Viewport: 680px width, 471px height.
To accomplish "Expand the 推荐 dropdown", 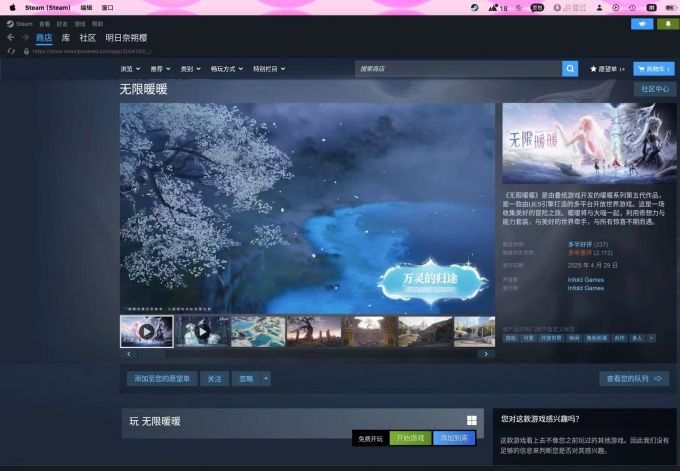I will [160, 69].
